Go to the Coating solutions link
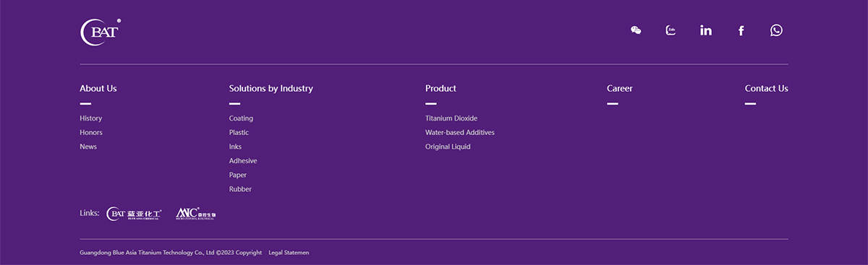 (x=241, y=118)
